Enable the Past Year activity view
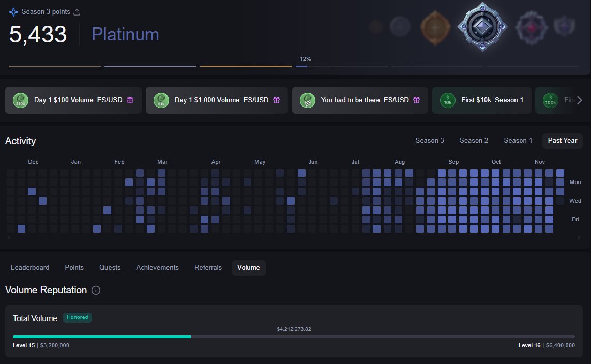The height and width of the screenshot is (364, 591). (562, 140)
